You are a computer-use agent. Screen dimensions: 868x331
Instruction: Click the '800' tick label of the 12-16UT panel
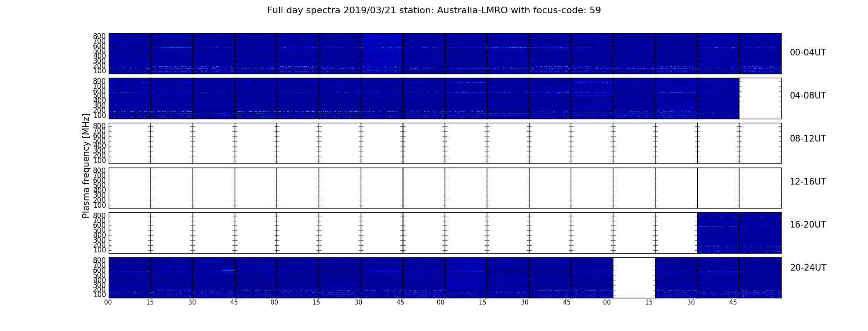tap(100, 170)
